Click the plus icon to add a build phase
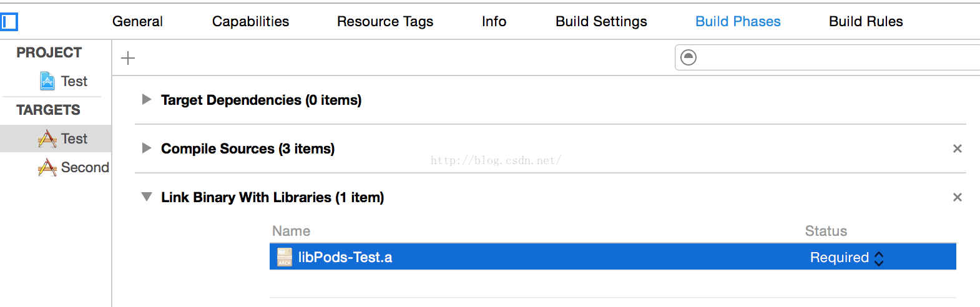The height and width of the screenshot is (307, 980). (x=128, y=58)
